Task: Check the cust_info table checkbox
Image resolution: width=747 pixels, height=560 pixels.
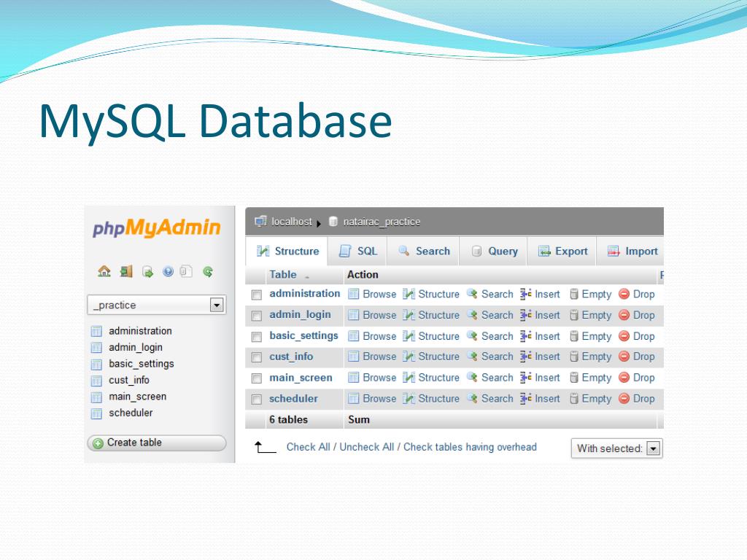Action: (x=257, y=357)
